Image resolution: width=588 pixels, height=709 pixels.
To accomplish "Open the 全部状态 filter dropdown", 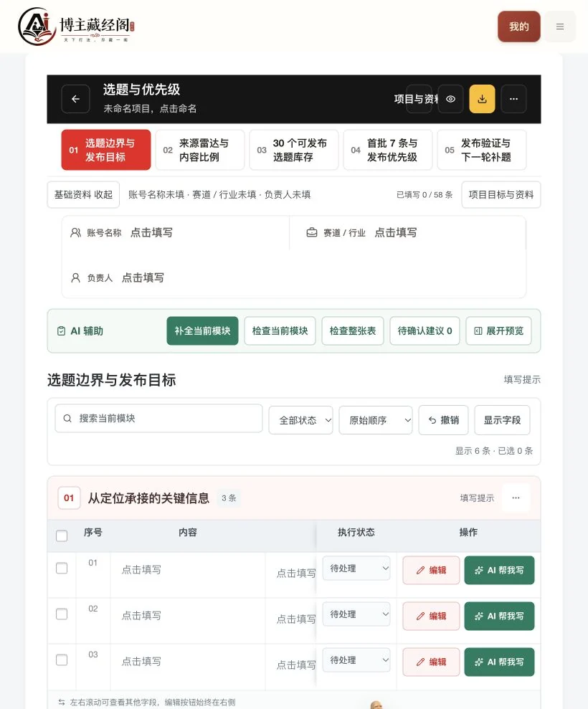I will point(300,420).
